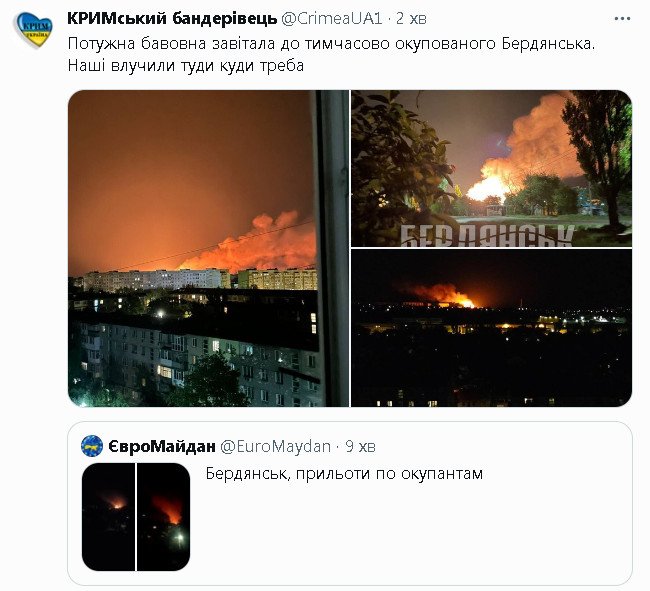
Task: Open photo with БЕРДЯНСЬК watermark
Action: (492, 168)
